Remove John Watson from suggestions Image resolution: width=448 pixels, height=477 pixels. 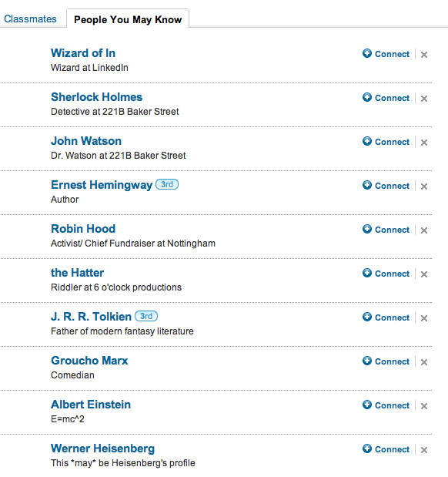[x=424, y=143]
